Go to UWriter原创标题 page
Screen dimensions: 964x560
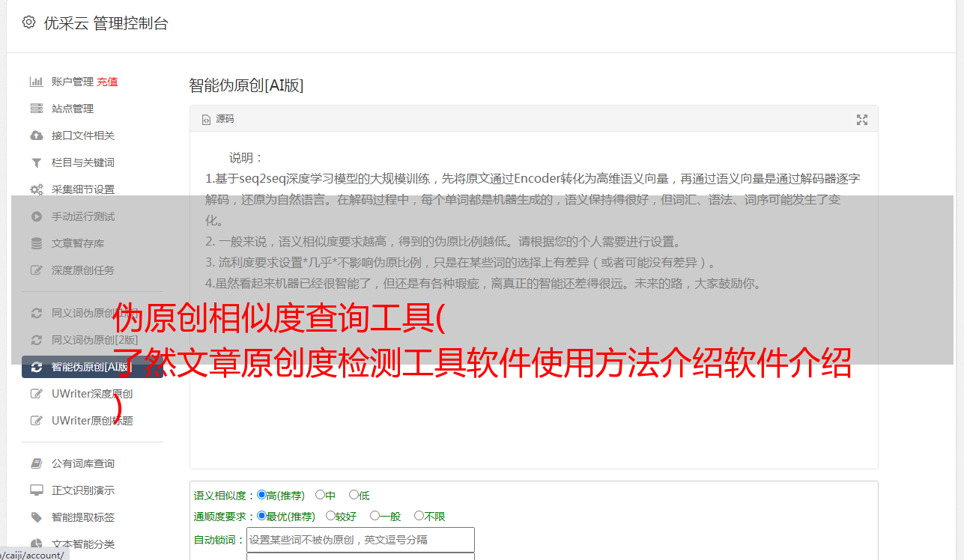tap(92, 421)
